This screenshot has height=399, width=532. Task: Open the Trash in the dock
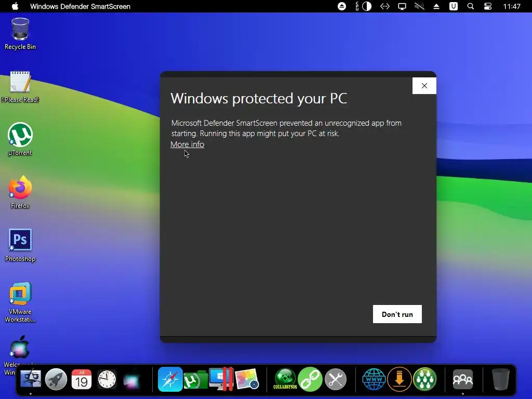[501, 379]
